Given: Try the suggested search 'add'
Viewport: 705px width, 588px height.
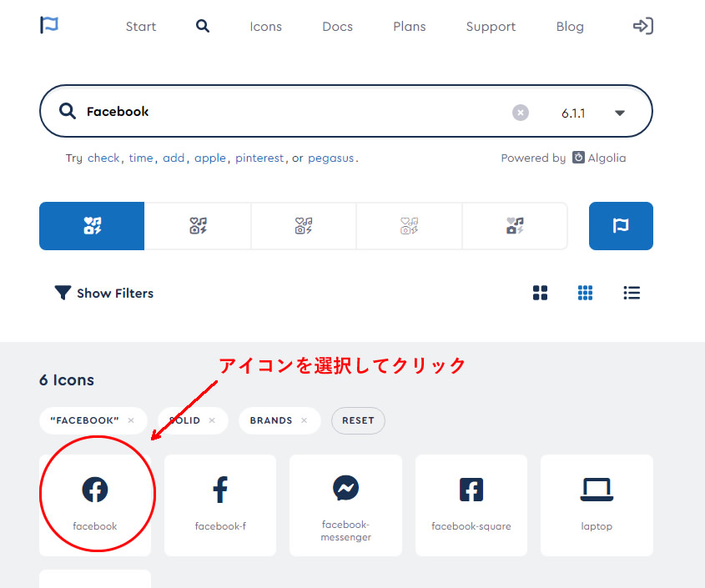Looking at the screenshot, I should click(x=174, y=158).
